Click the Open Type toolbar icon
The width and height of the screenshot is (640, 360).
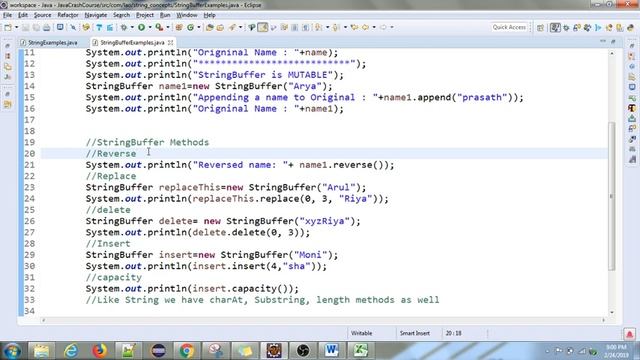210,27
